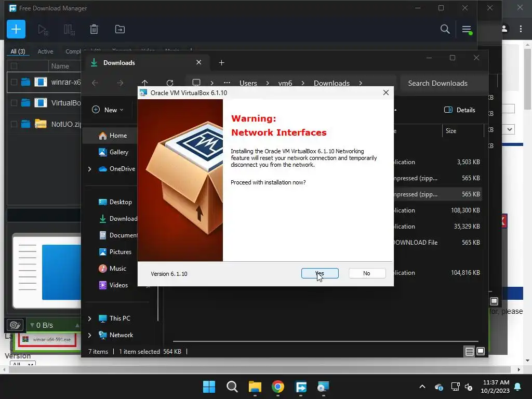Open taskbar Search
This screenshot has width=532, height=399.
click(232, 387)
